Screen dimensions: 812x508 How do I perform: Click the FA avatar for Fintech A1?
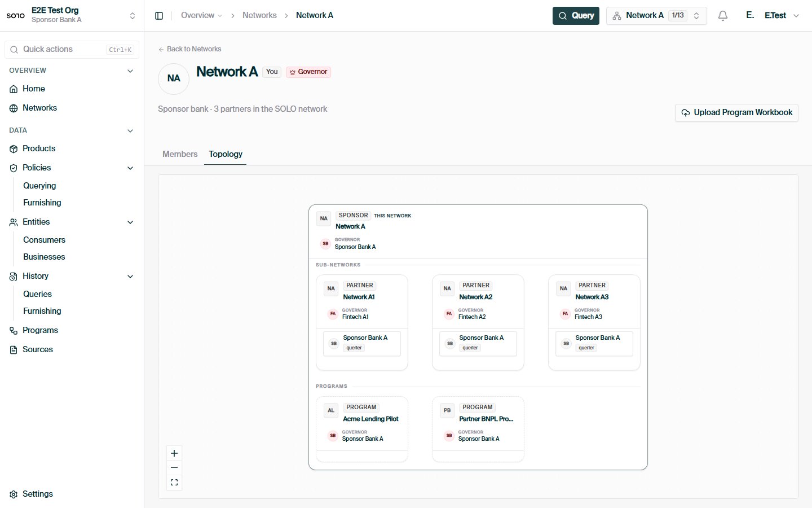pyautogui.click(x=333, y=313)
